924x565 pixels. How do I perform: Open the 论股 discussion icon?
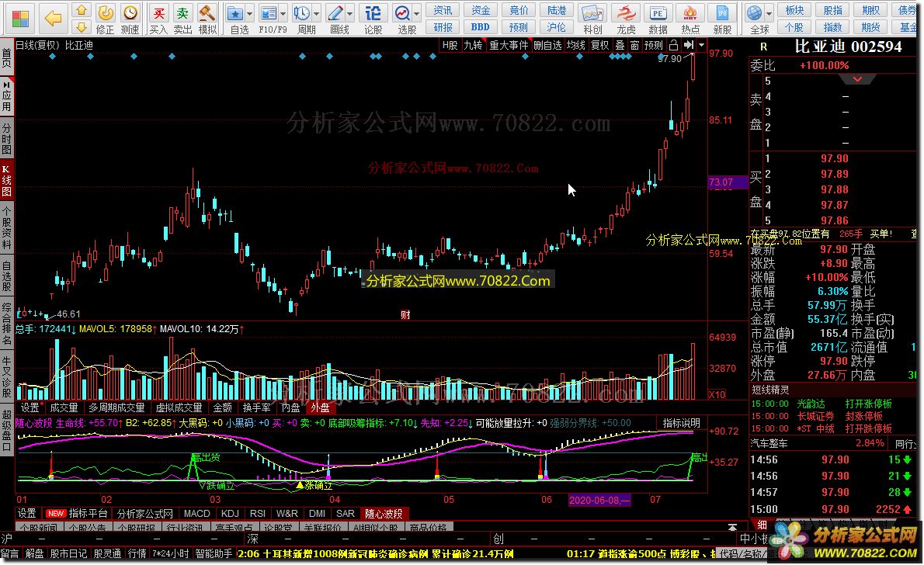tap(373, 19)
